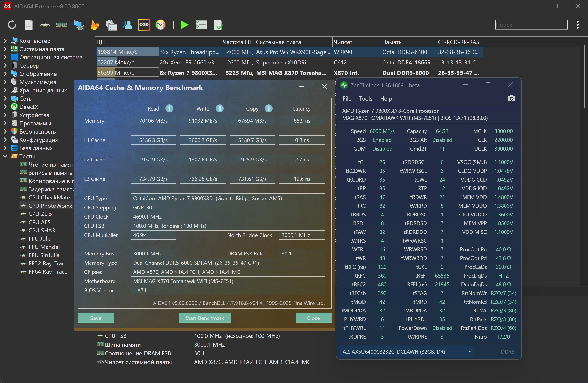The height and width of the screenshot is (383, 588).
Task: Open the OSD panel icon
Action: (144, 25)
